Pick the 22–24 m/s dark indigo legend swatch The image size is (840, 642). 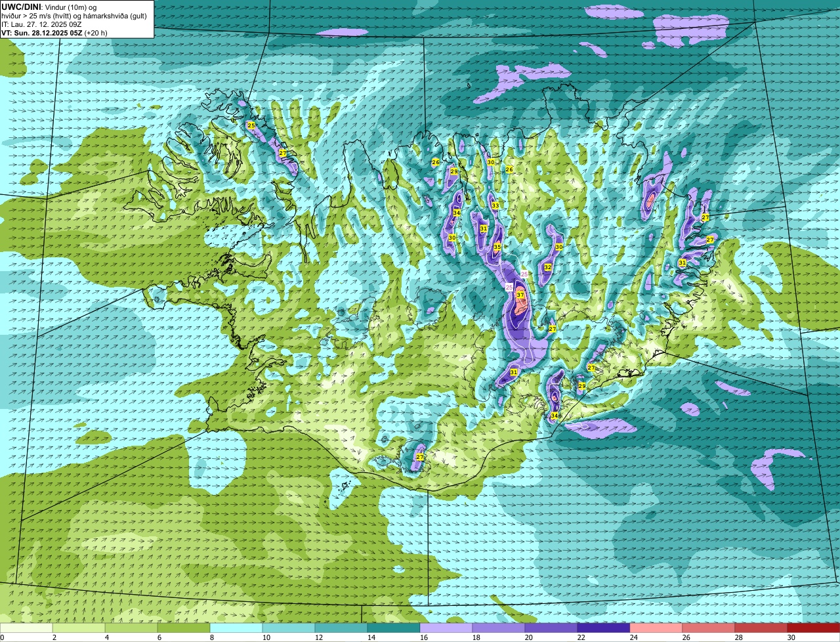click(x=604, y=628)
